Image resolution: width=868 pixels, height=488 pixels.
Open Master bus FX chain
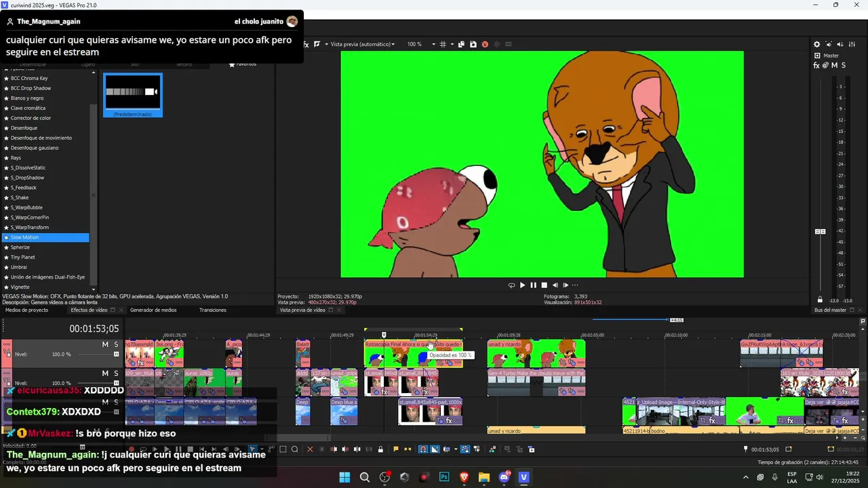tap(816, 65)
